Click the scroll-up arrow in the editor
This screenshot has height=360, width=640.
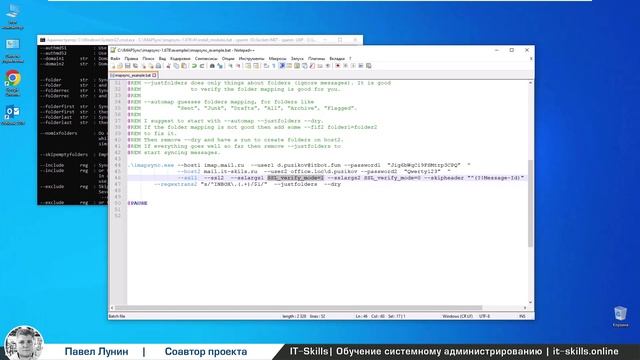[530, 83]
